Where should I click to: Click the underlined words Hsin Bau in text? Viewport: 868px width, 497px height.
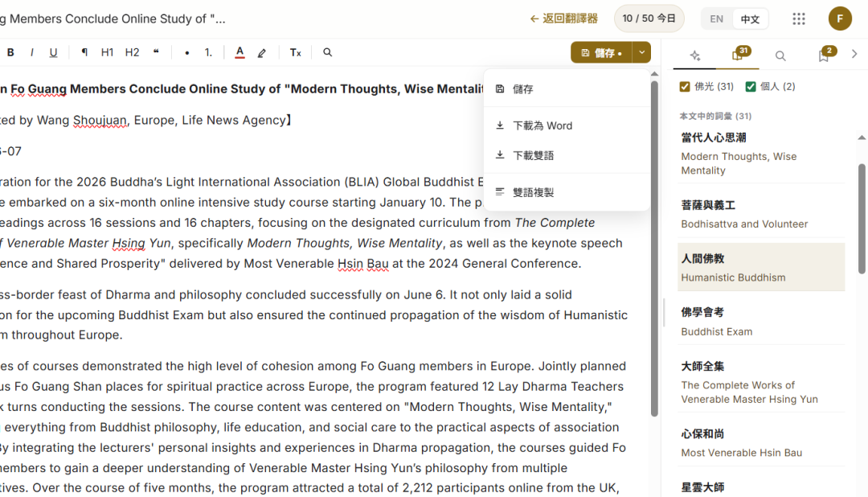363,264
